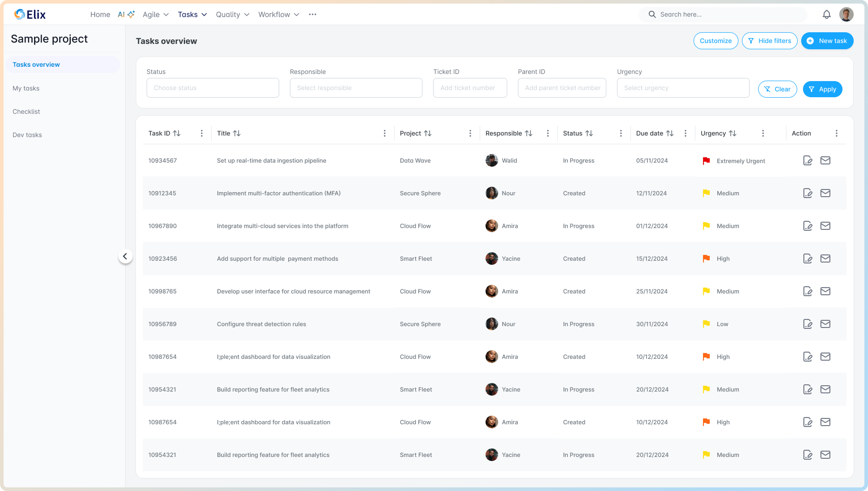Expand the Tasks dropdown in the navbar

pos(192,14)
